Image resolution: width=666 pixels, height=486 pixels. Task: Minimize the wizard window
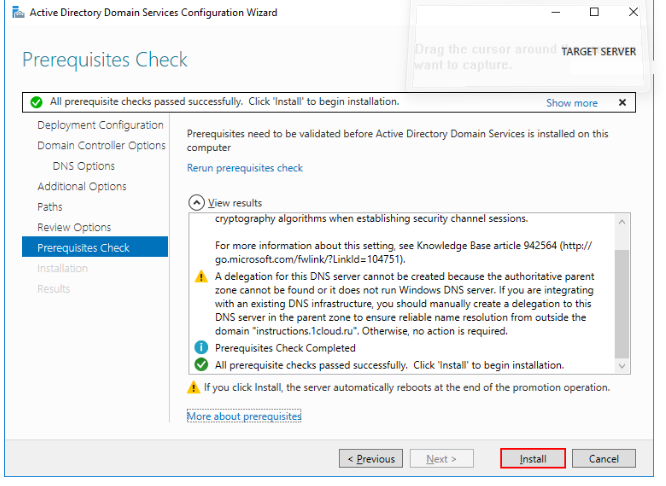pos(556,12)
